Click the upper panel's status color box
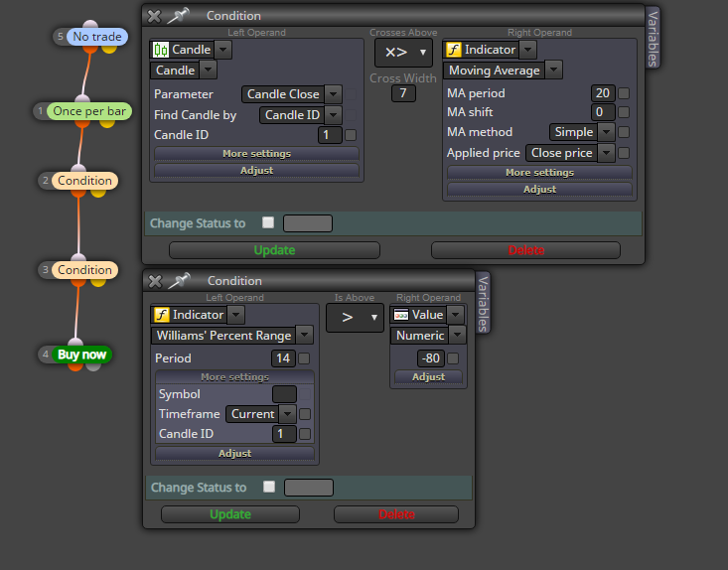The height and width of the screenshot is (570, 728). 308,223
